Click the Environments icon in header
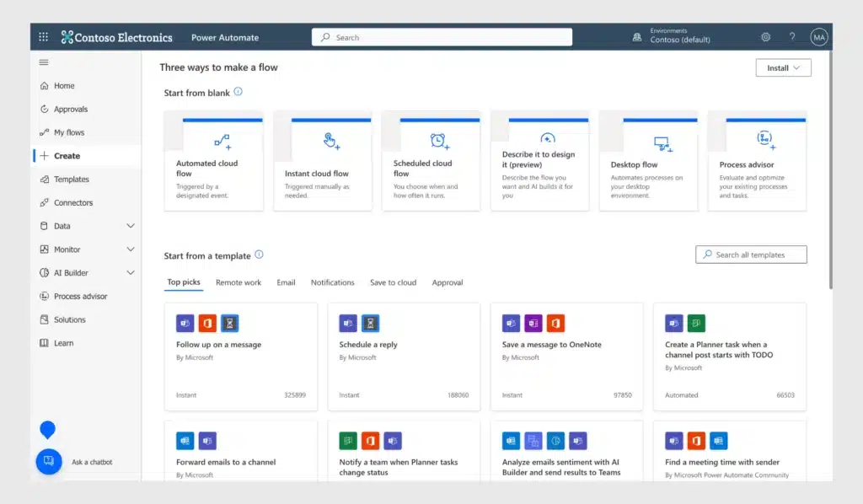 coord(637,37)
